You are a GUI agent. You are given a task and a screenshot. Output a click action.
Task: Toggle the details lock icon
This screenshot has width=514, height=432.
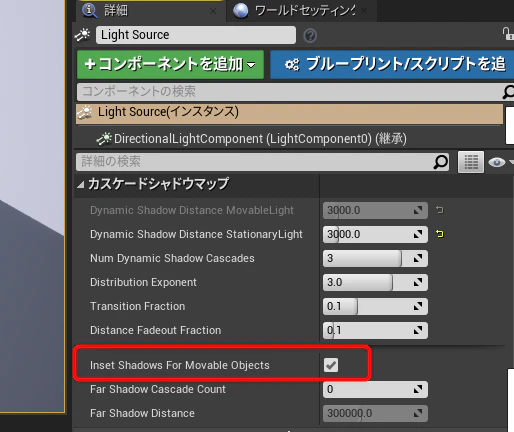coord(508,34)
